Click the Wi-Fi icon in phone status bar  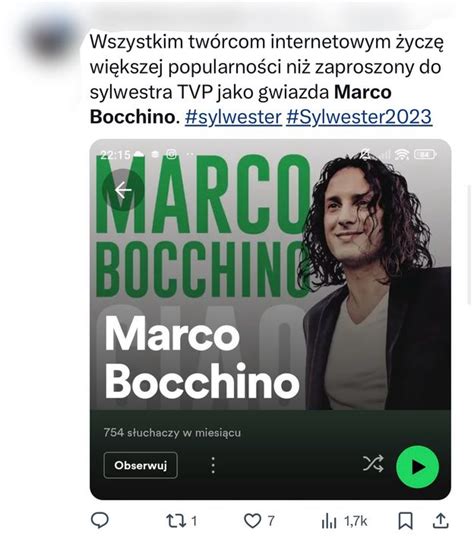402,155
